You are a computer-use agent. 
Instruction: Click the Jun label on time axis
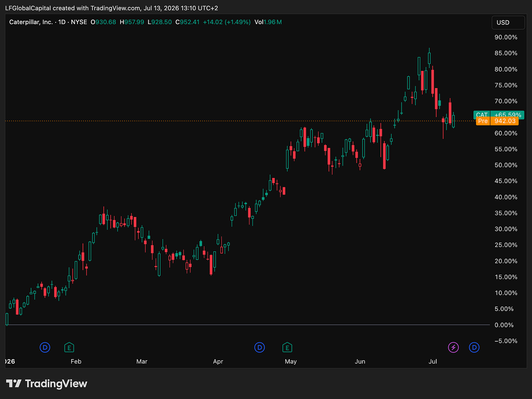point(360,361)
